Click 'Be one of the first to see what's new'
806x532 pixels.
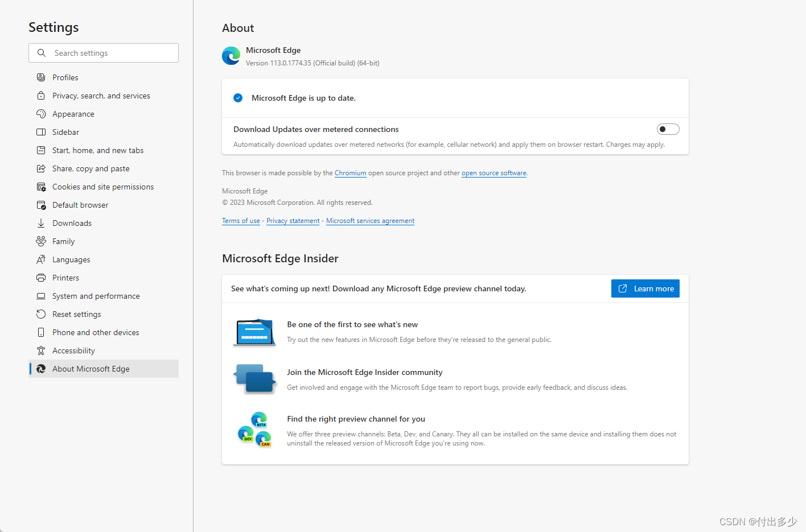352,324
